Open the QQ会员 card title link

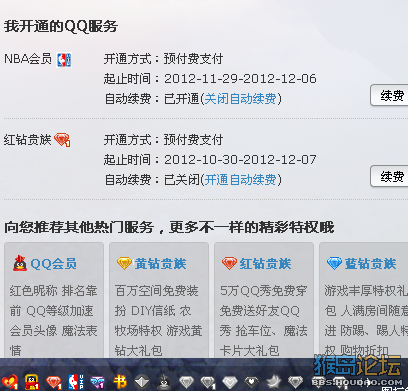[53, 264]
